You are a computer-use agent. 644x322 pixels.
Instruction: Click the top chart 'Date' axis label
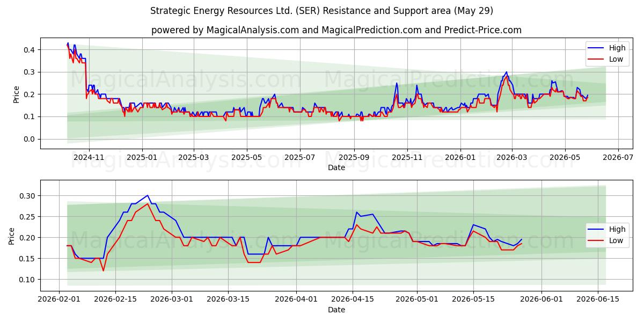pos(336,167)
